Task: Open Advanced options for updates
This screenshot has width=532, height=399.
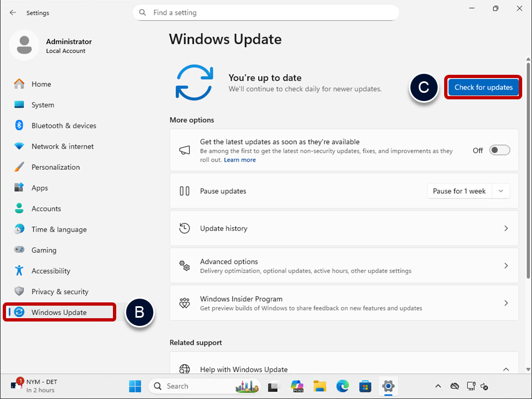Action: 344,266
